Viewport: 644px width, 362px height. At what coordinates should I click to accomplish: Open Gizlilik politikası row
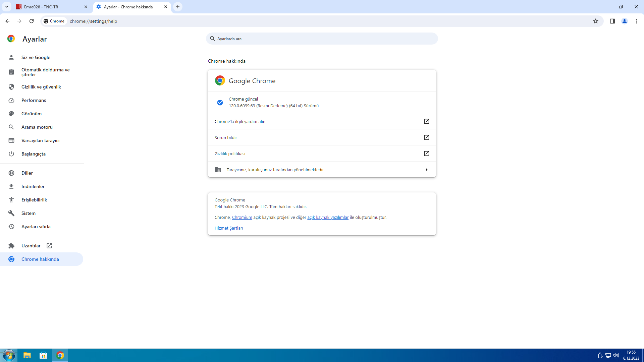(322, 154)
